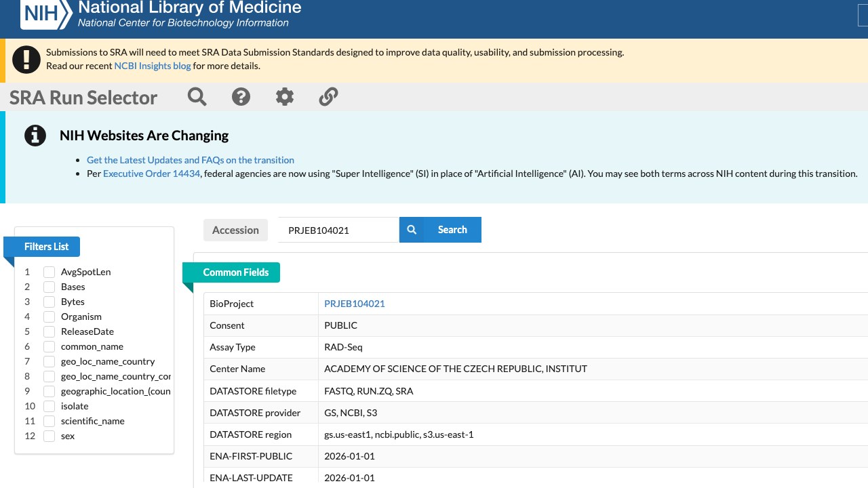The image size is (868, 488).
Task: Click the Filters List panel tab
Action: (x=42, y=247)
